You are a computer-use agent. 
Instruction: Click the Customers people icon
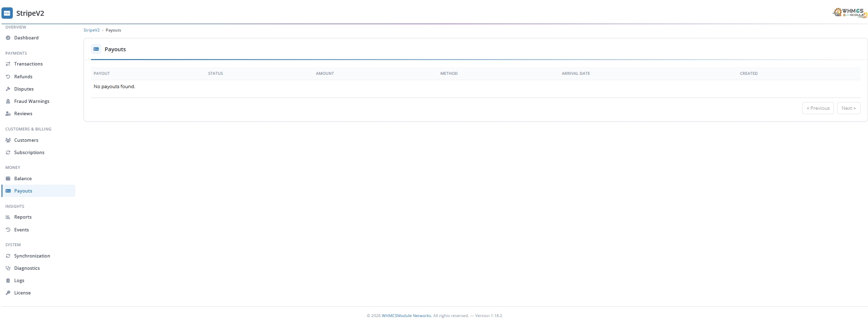tap(8, 140)
